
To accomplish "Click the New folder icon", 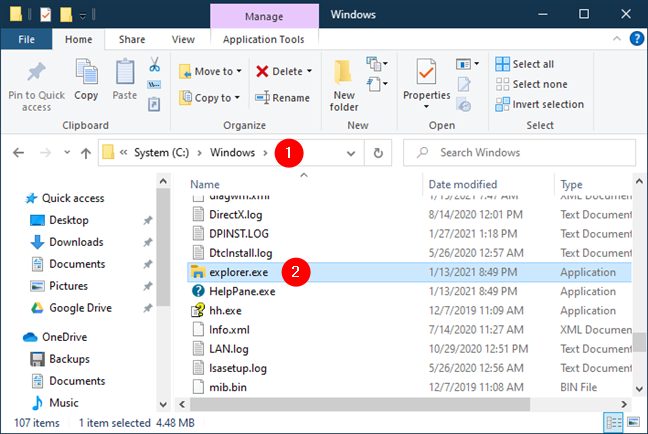I will coord(343,72).
